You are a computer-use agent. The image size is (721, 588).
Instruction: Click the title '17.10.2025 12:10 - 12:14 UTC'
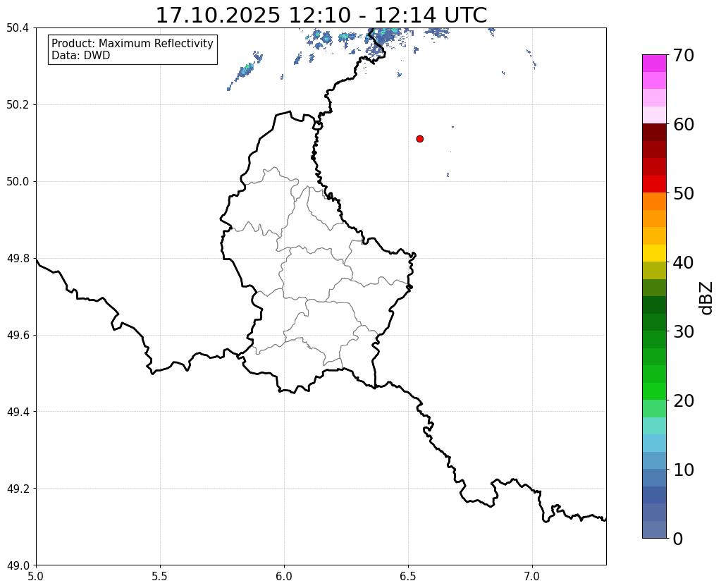click(321, 15)
